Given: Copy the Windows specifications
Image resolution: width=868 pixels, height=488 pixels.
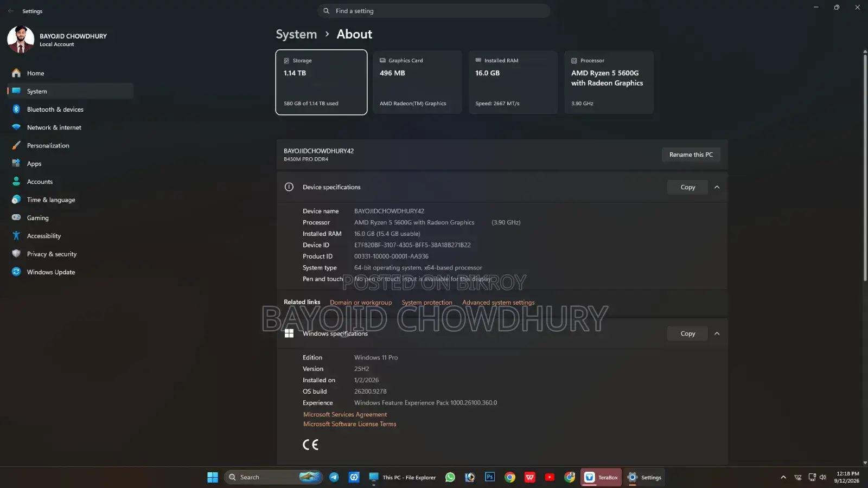Looking at the screenshot, I should 687,333.
